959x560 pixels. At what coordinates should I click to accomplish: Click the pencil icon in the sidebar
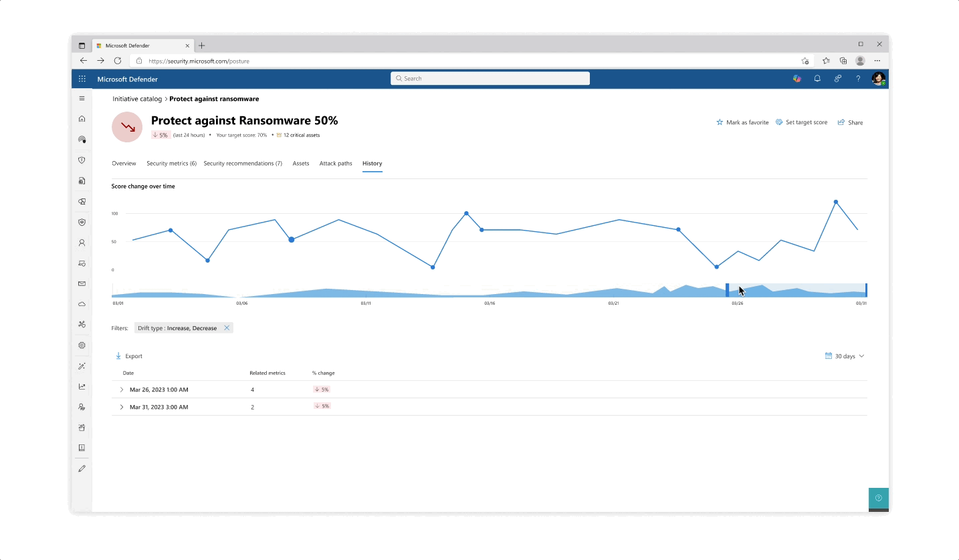[82, 468]
